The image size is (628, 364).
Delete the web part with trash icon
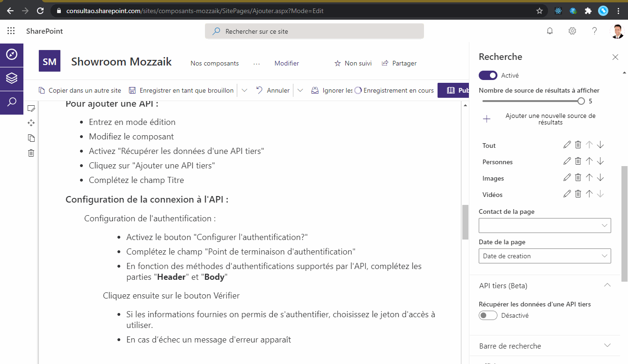click(31, 153)
